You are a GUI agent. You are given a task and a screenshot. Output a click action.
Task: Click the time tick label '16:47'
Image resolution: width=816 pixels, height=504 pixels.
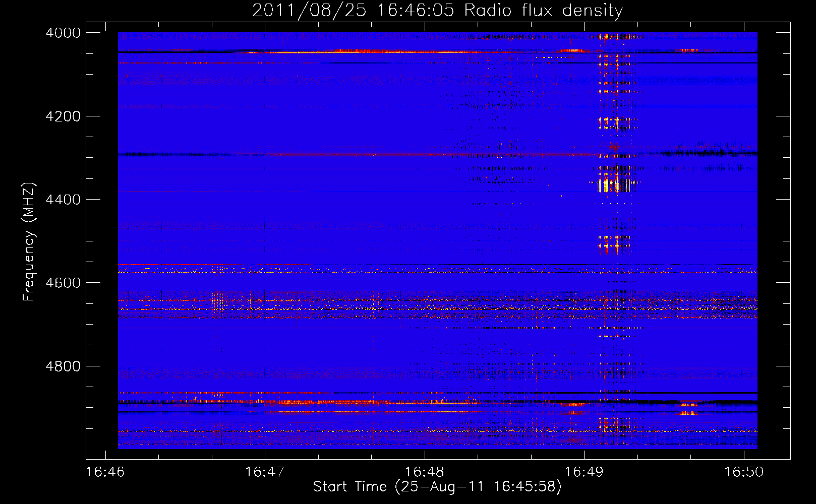point(265,472)
